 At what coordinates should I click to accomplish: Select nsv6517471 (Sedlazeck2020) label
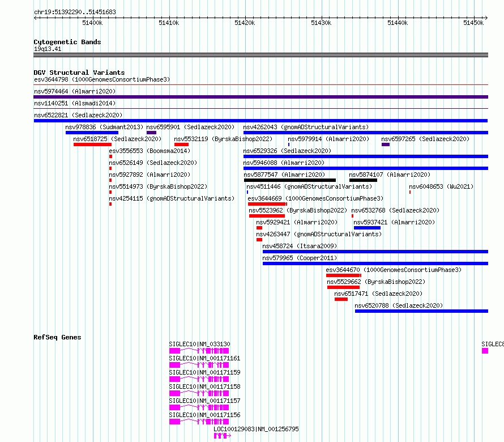[x=378, y=294]
